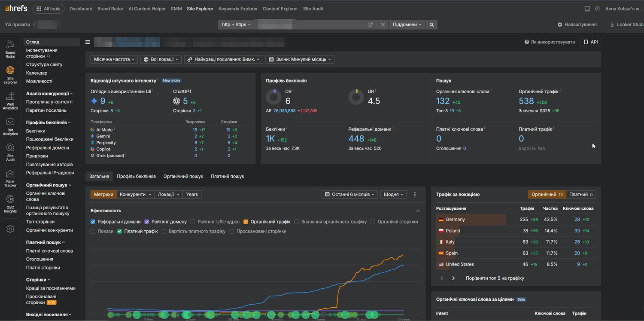Open the Зміни: Минулий місяць dropdown
Viewport: 644px width, 321px height.
300,59
